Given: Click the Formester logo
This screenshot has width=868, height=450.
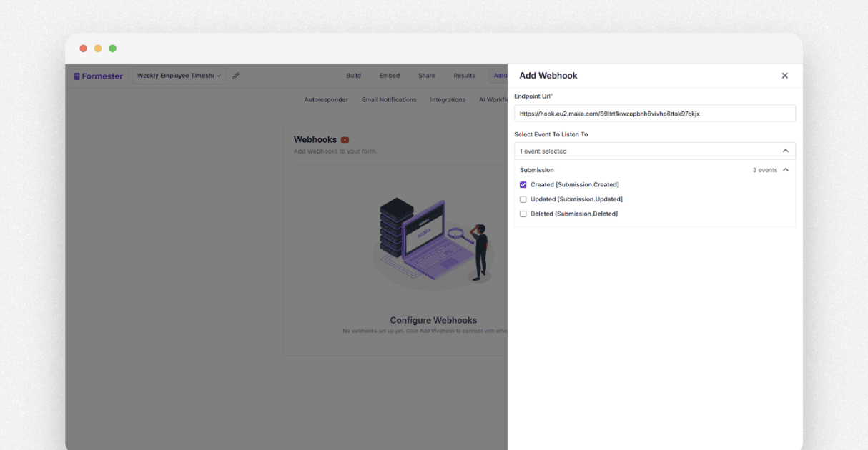Looking at the screenshot, I should point(98,76).
